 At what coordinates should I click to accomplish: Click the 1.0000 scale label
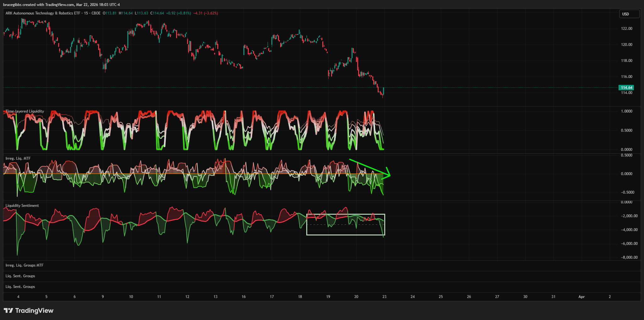tap(626, 111)
